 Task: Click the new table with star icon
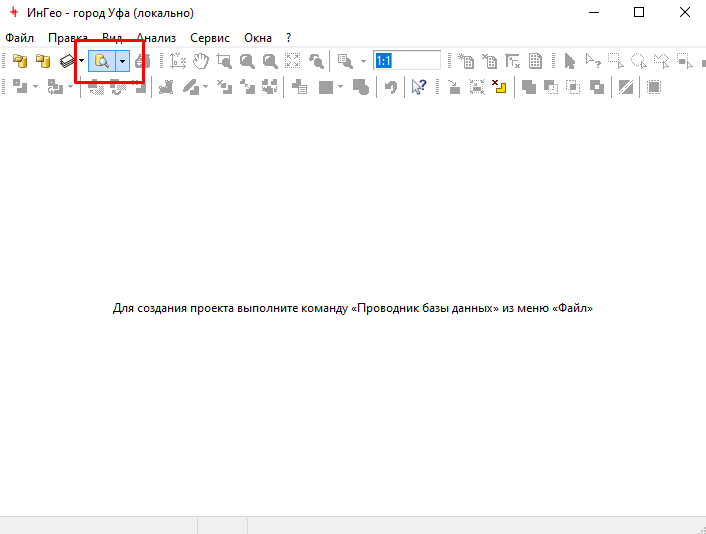coord(466,61)
